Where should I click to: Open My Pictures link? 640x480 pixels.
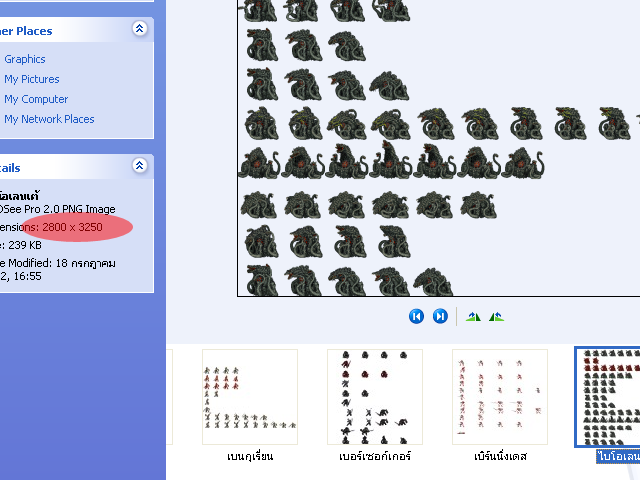click(x=32, y=79)
